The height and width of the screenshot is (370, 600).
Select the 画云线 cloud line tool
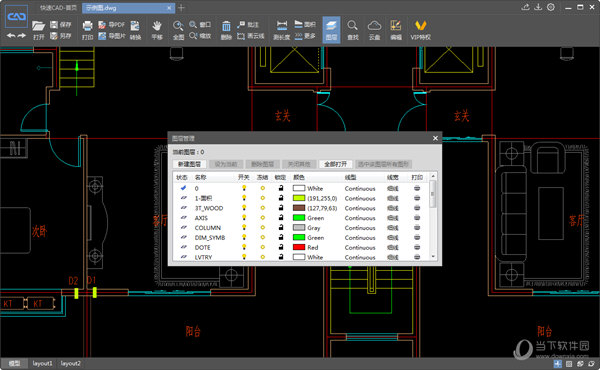pos(250,36)
